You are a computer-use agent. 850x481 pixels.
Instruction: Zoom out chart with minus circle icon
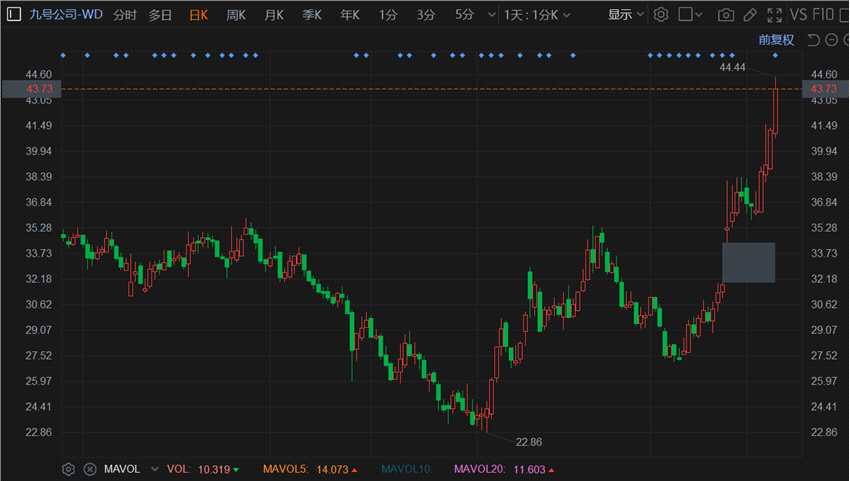pos(831,40)
